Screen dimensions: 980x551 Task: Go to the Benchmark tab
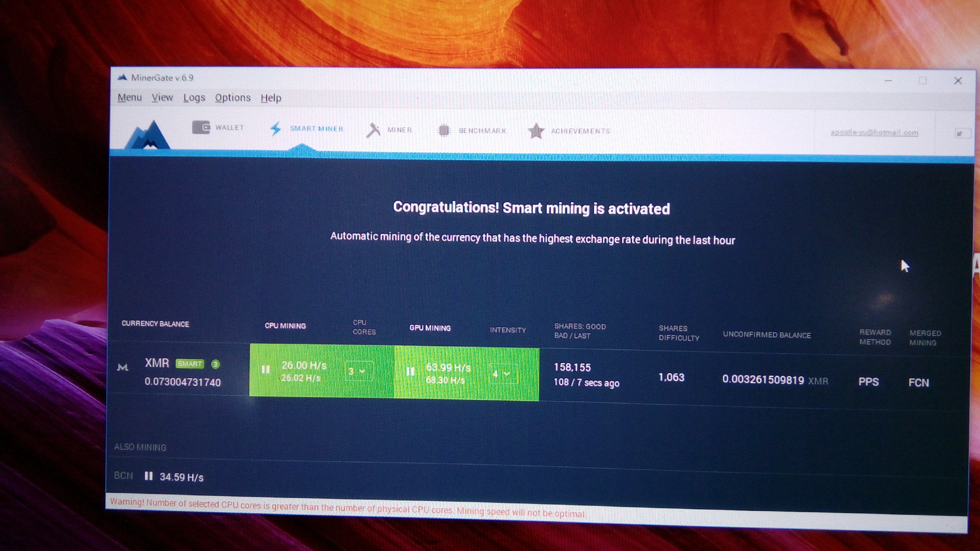[471, 130]
